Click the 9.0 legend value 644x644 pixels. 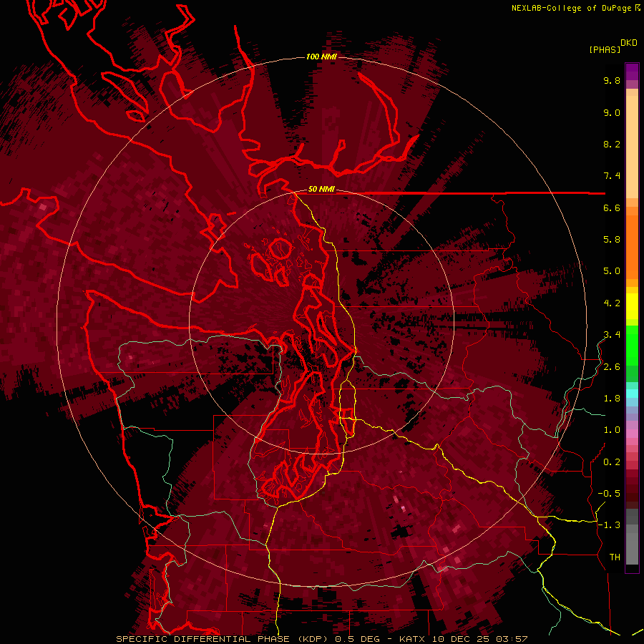pyautogui.click(x=612, y=112)
